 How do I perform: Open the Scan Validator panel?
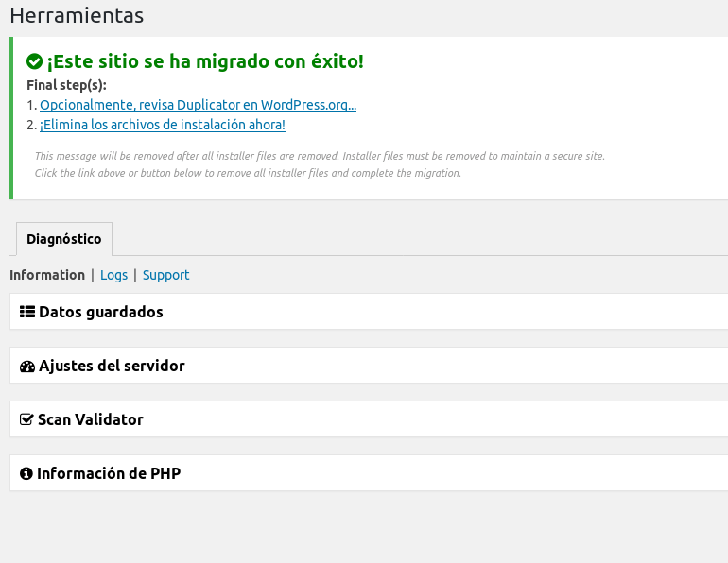91,419
